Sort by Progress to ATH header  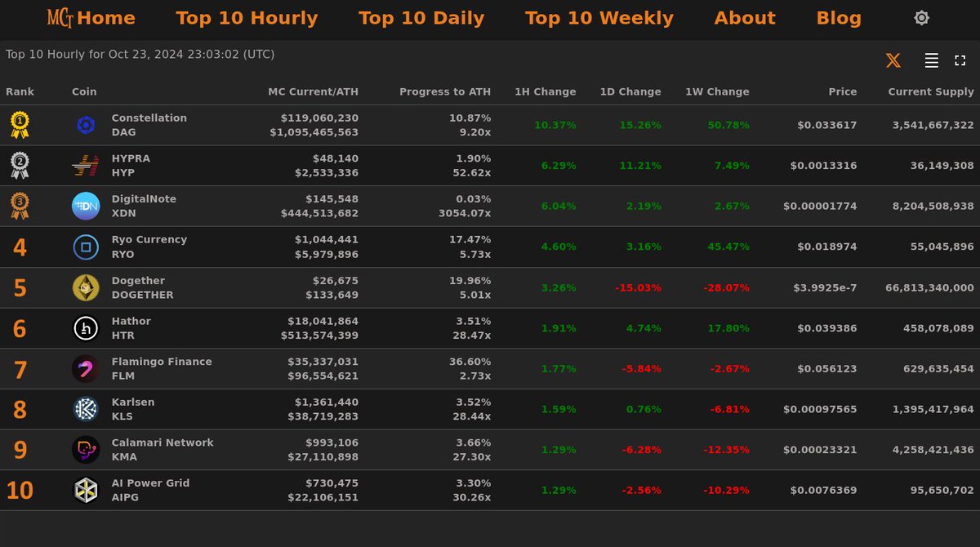tap(445, 92)
